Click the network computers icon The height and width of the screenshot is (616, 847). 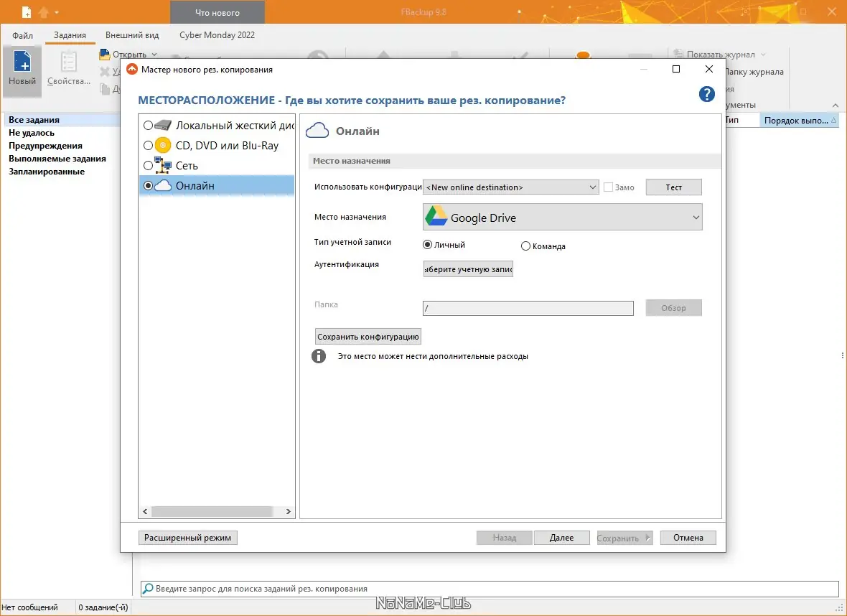coord(163,165)
